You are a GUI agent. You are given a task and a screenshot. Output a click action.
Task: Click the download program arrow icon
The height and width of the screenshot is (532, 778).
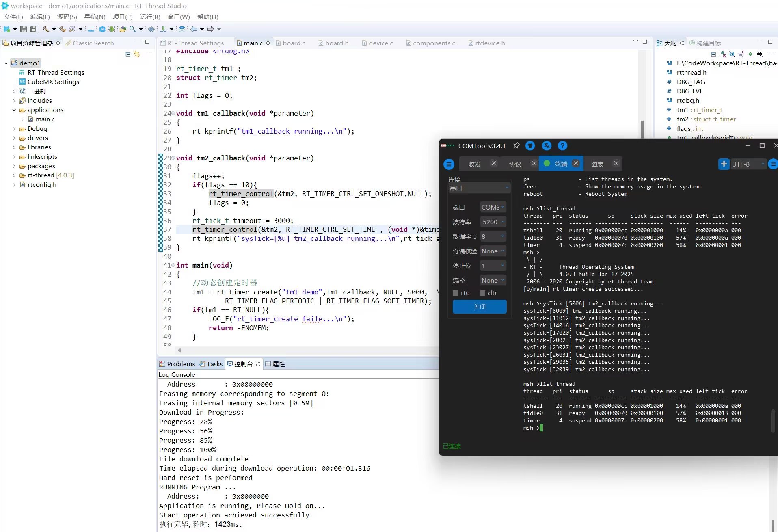tap(163, 29)
